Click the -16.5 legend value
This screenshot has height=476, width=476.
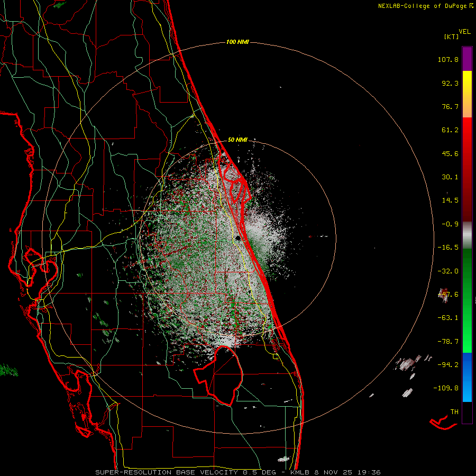click(x=448, y=248)
